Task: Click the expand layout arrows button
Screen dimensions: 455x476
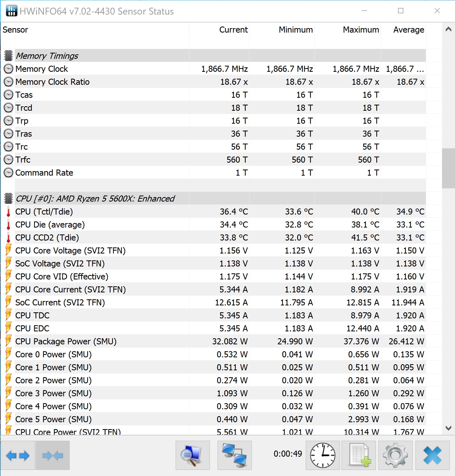Action: click(17, 456)
